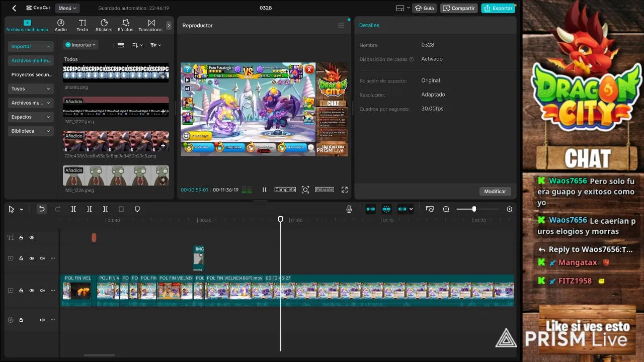This screenshot has width=644, height=362.
Task: Switch to the Audio tab
Action: point(61,26)
